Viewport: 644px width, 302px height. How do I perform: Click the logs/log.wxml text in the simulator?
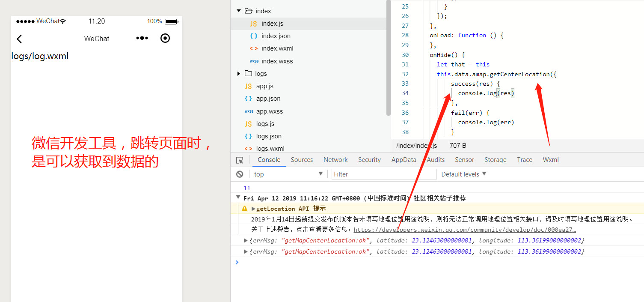[x=40, y=56]
